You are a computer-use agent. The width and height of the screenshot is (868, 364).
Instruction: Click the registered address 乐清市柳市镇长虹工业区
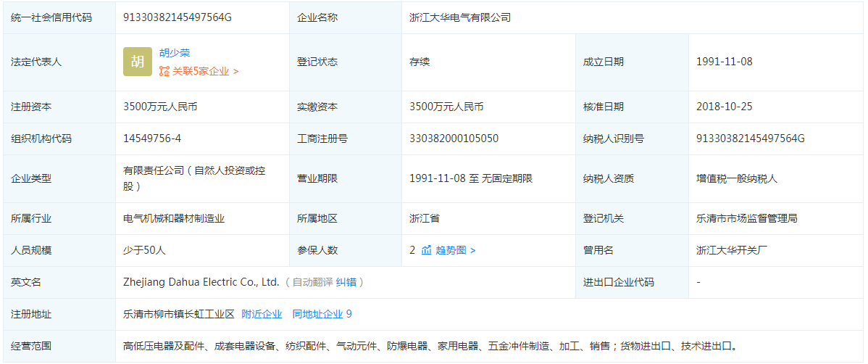[x=179, y=314]
